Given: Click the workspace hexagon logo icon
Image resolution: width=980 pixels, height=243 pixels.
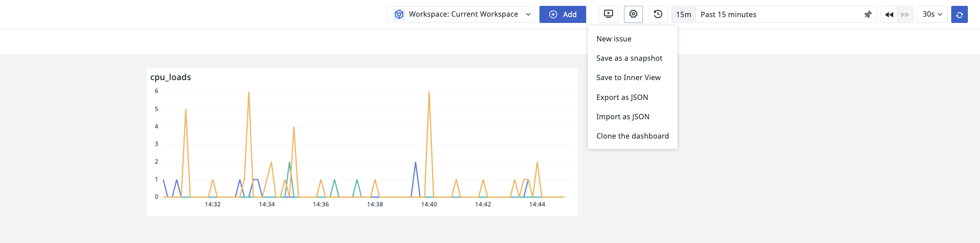Looking at the screenshot, I should coord(399,14).
